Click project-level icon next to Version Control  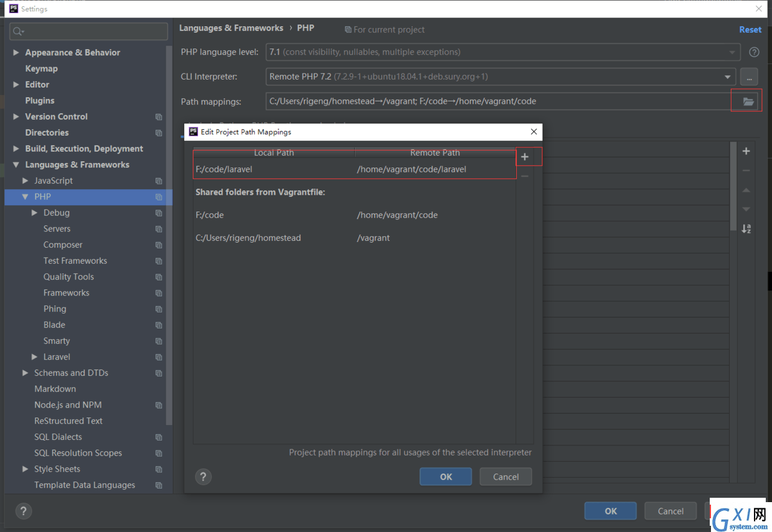pos(159,117)
